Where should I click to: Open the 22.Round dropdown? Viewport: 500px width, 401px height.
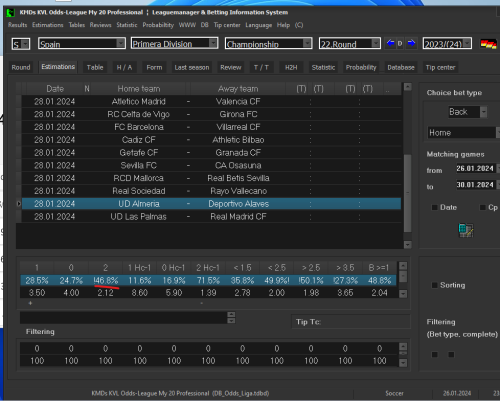(376, 43)
